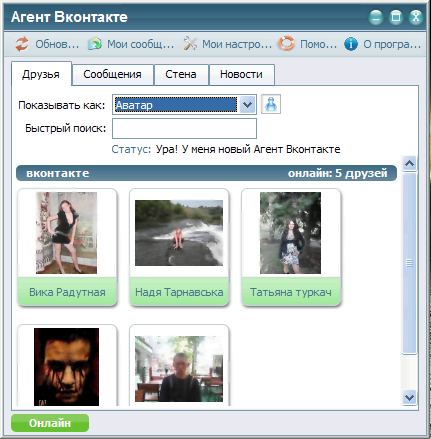Select the Друзья tab

41,74
